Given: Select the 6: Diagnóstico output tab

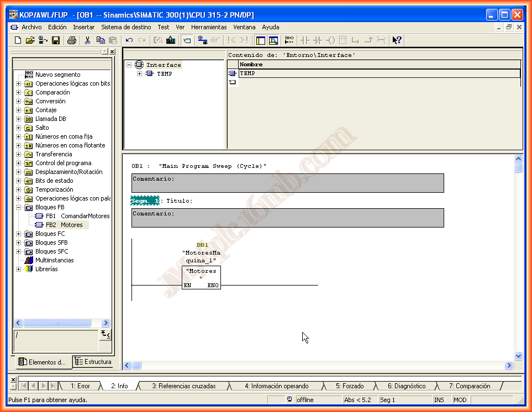Looking at the screenshot, I should [406, 386].
